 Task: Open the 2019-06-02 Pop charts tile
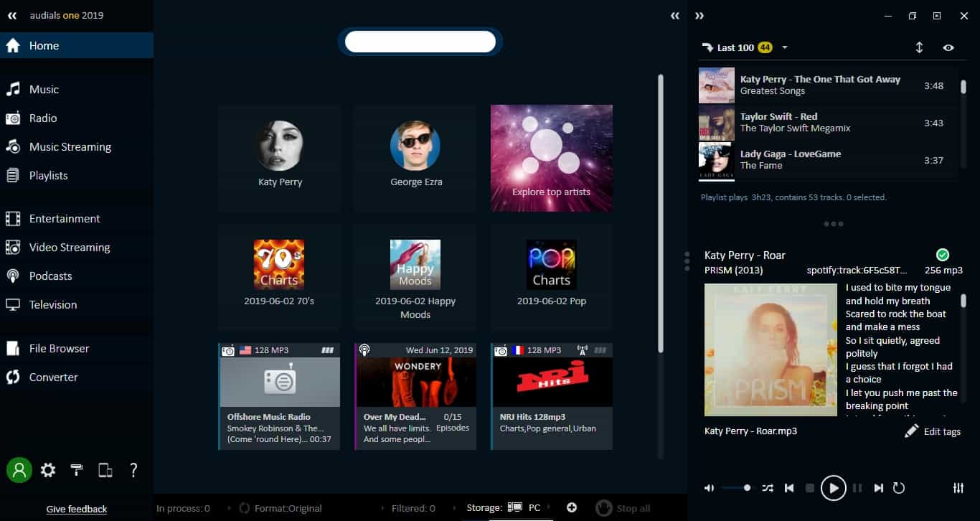(x=552, y=276)
